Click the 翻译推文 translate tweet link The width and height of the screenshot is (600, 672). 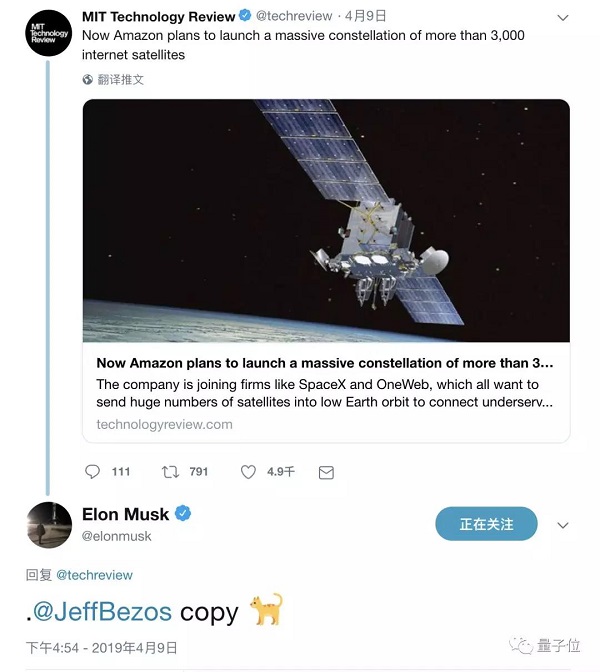coord(121,79)
